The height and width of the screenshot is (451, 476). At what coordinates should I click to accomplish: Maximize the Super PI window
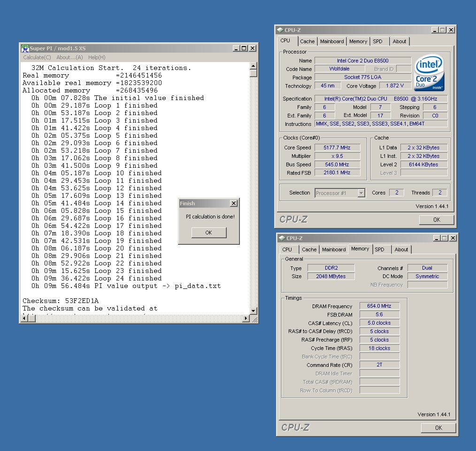tap(244, 48)
